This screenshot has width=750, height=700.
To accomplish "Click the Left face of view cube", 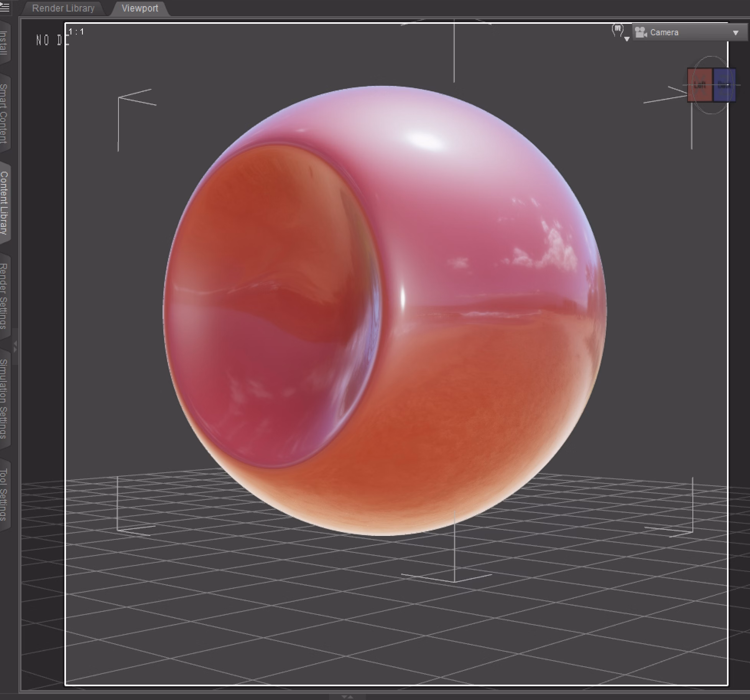I will click(699, 85).
